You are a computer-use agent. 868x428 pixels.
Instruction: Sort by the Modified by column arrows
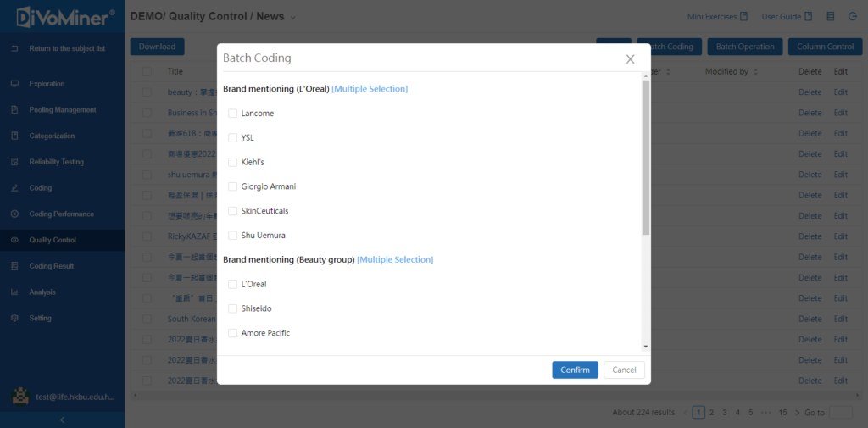(x=755, y=72)
